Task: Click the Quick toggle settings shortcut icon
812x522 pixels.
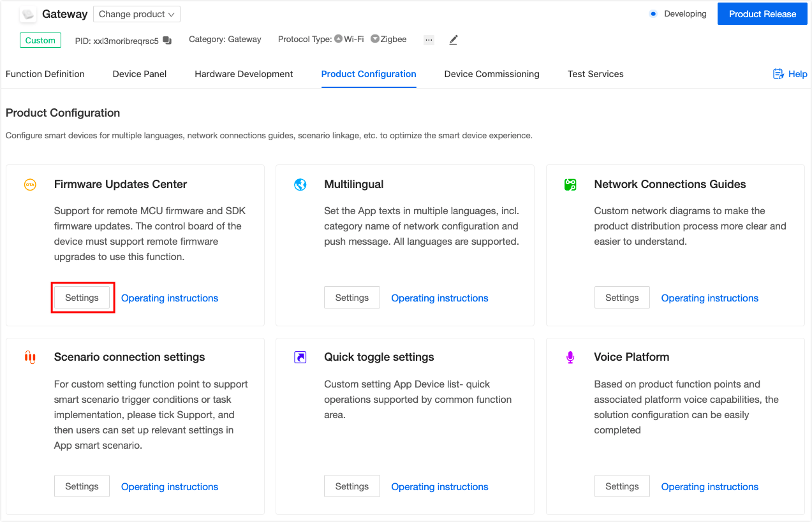Action: pos(300,357)
